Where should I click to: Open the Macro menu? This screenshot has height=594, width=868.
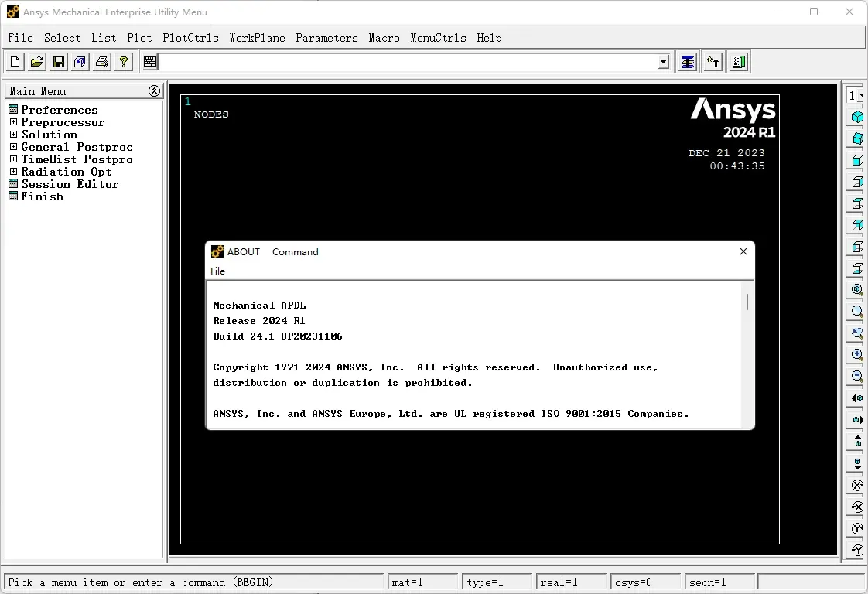coord(384,38)
